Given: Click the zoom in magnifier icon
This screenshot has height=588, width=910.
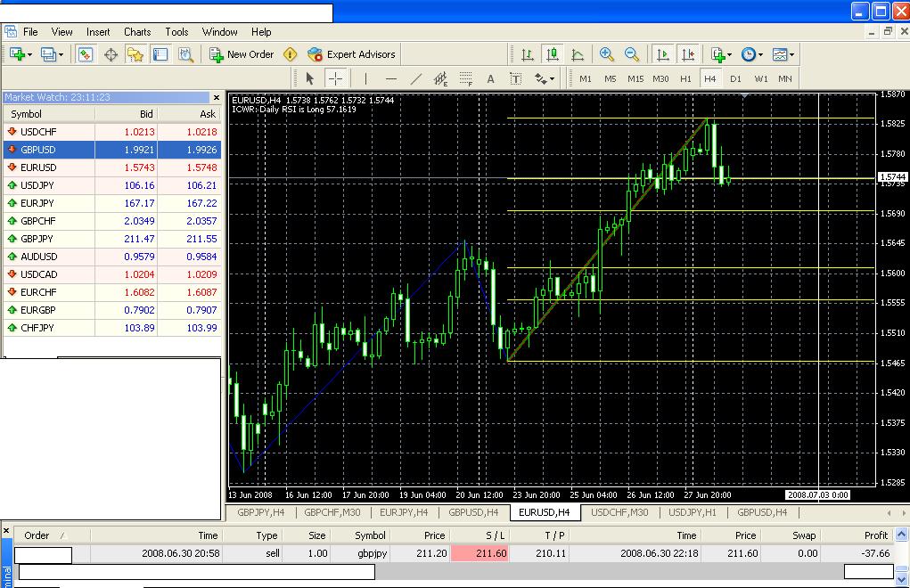Looking at the screenshot, I should pyautogui.click(x=607, y=54).
